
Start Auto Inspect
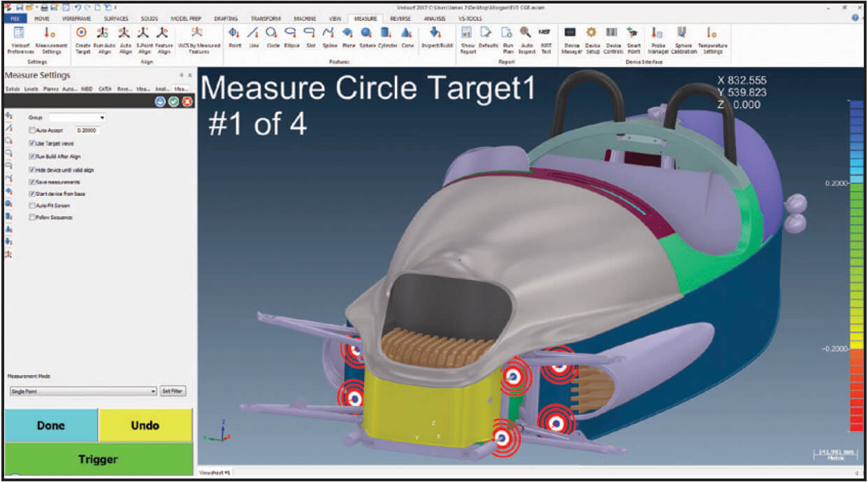point(526,40)
